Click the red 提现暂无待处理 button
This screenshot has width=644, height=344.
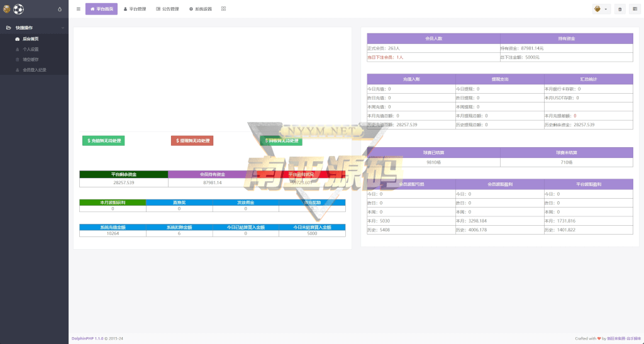coord(192,141)
